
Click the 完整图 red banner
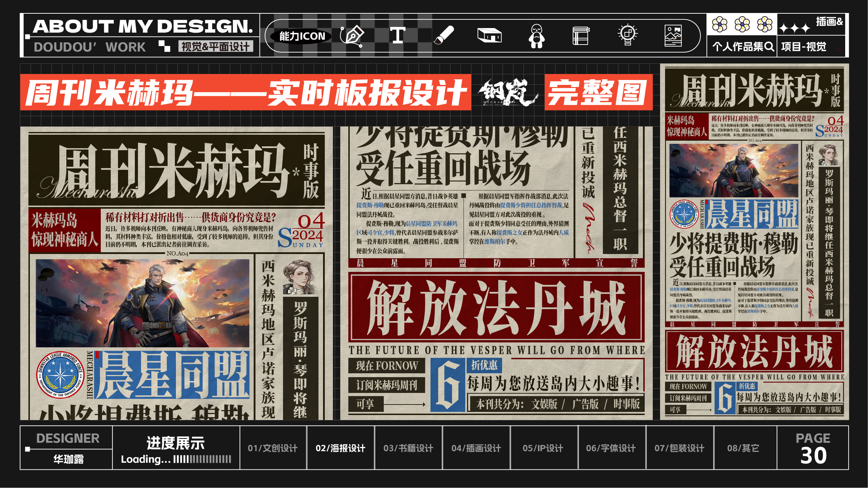[598, 92]
